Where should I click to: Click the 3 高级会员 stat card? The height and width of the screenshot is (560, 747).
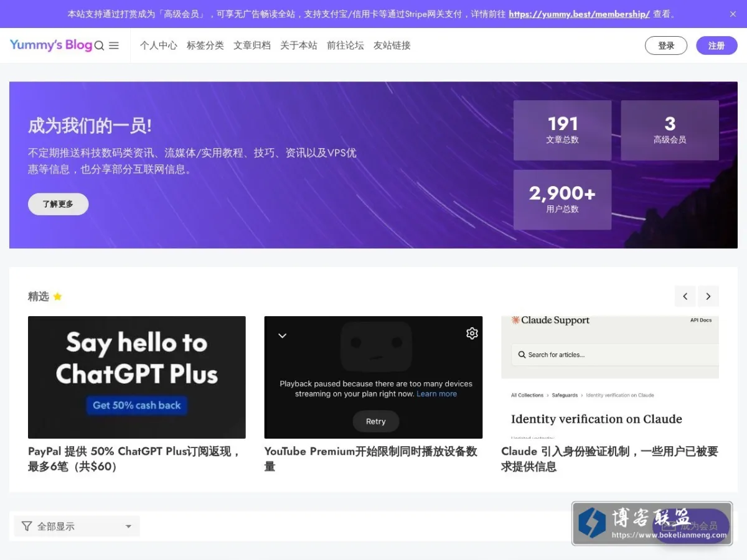coord(670,131)
